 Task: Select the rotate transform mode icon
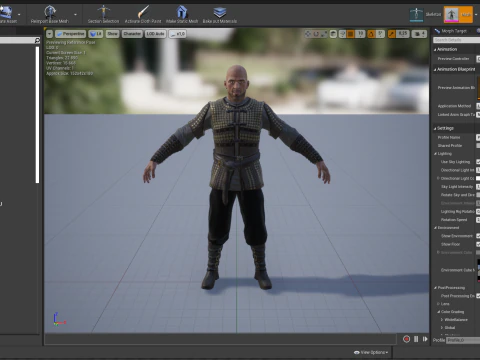[x=316, y=34]
